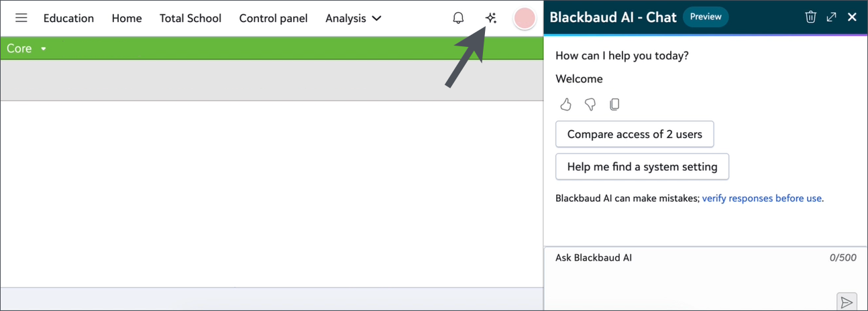Select the 0/500 character counter
Screen dimensions: 868x311
tap(843, 257)
